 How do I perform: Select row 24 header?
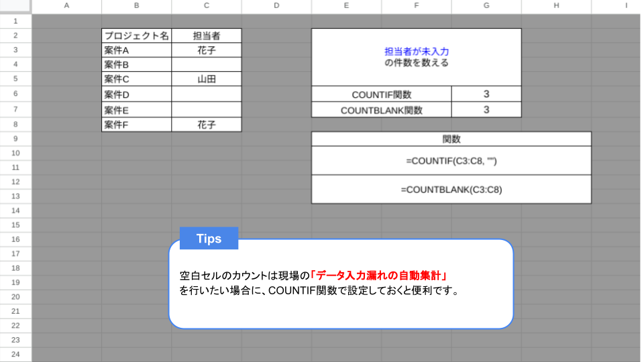tap(15, 354)
